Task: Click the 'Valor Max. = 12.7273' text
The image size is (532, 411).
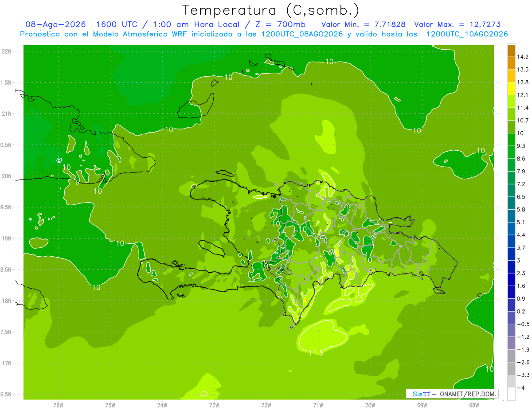Action: pos(457,25)
